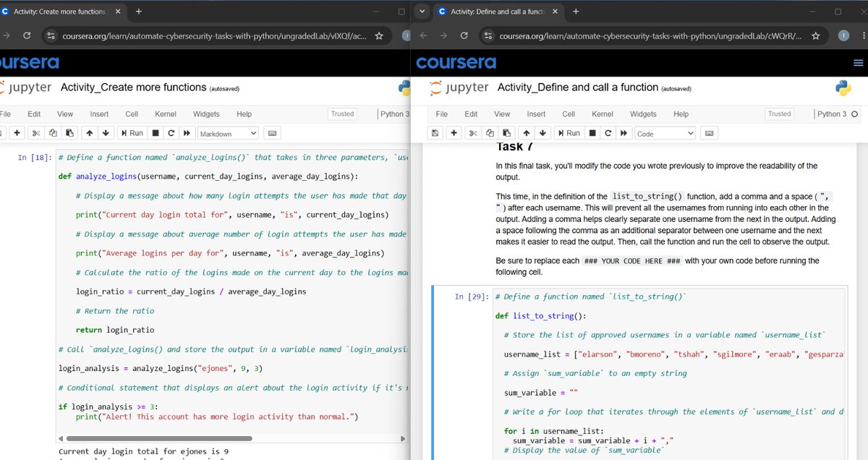Open new tab in right browser
Image resolution: width=868 pixels, height=460 pixels.
click(x=576, y=12)
